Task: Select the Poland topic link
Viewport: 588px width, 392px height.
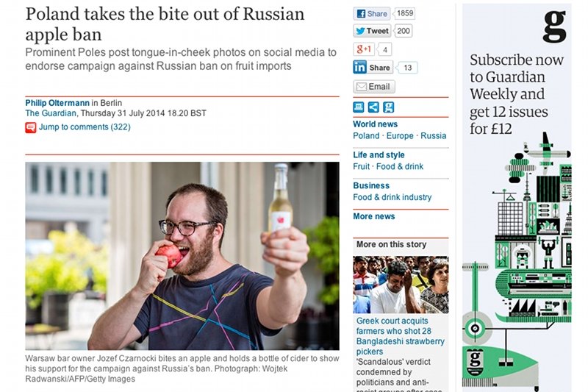Action: (366, 136)
